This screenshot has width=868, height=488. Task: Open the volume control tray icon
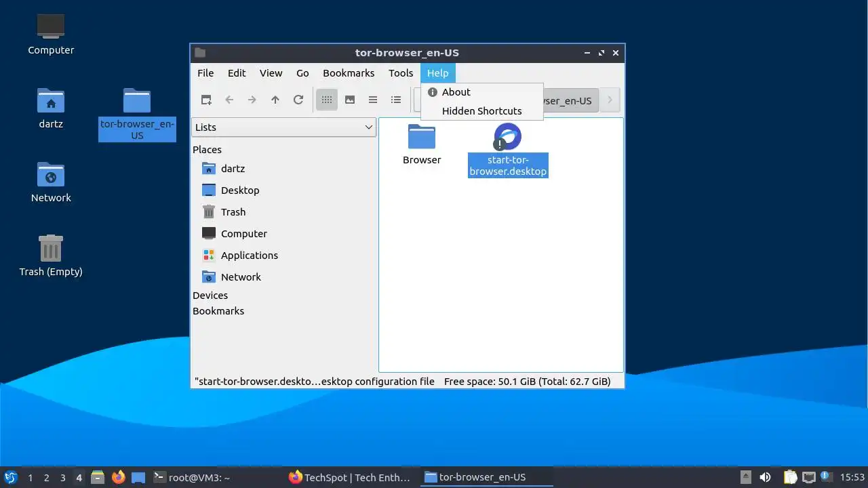tap(766, 477)
